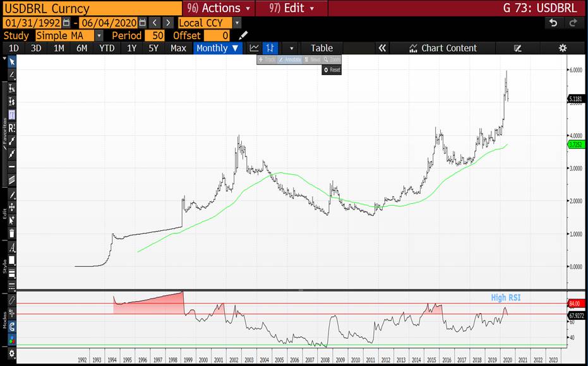The image size is (588, 366).
Task: Toggle candlestick bar chart type
Action: pyautogui.click(x=270, y=48)
